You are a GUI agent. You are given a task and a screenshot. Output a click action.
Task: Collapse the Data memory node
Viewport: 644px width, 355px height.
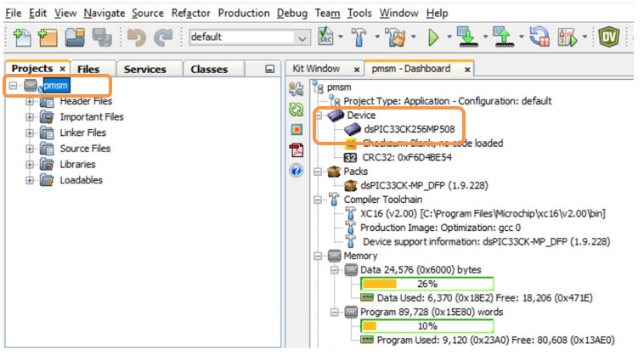[x=335, y=270]
